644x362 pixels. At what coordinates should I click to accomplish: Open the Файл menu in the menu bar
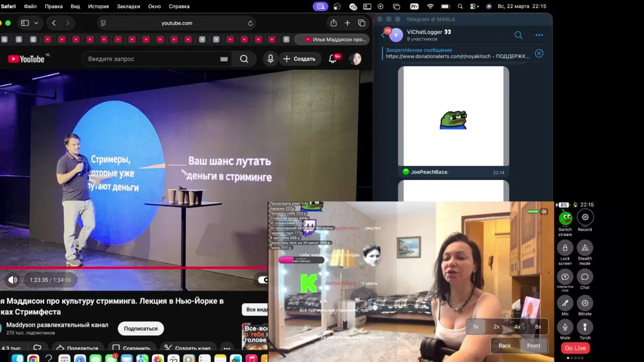coord(30,7)
